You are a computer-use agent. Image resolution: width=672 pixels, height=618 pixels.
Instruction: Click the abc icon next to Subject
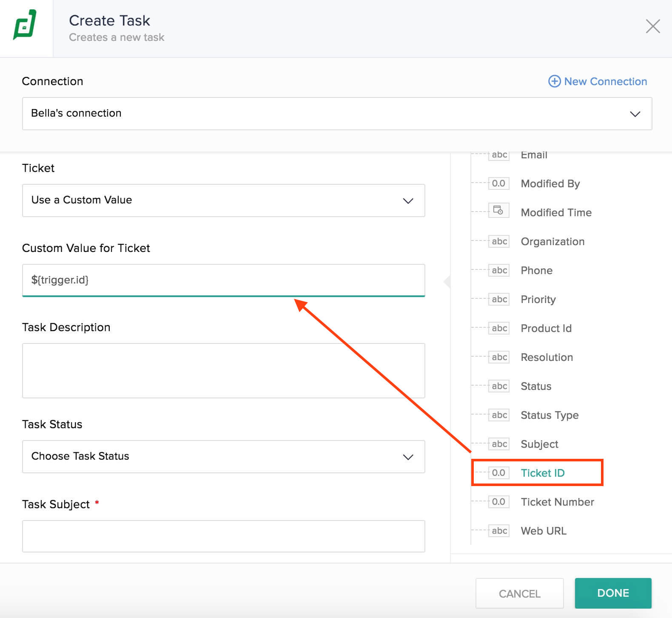coord(499,444)
